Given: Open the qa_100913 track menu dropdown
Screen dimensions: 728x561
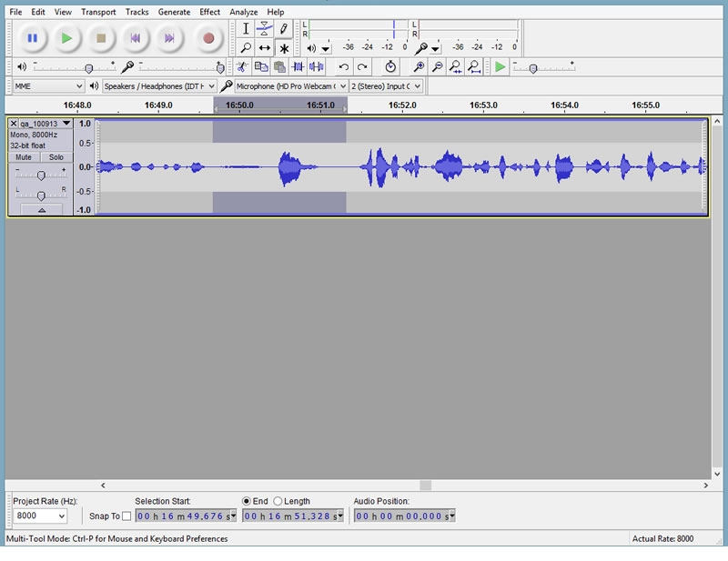Looking at the screenshot, I should [66, 124].
